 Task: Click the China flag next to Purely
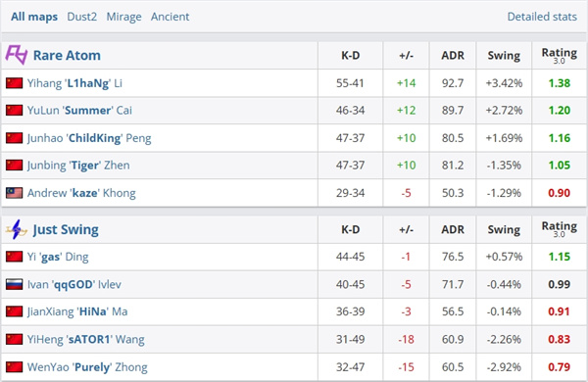click(15, 366)
